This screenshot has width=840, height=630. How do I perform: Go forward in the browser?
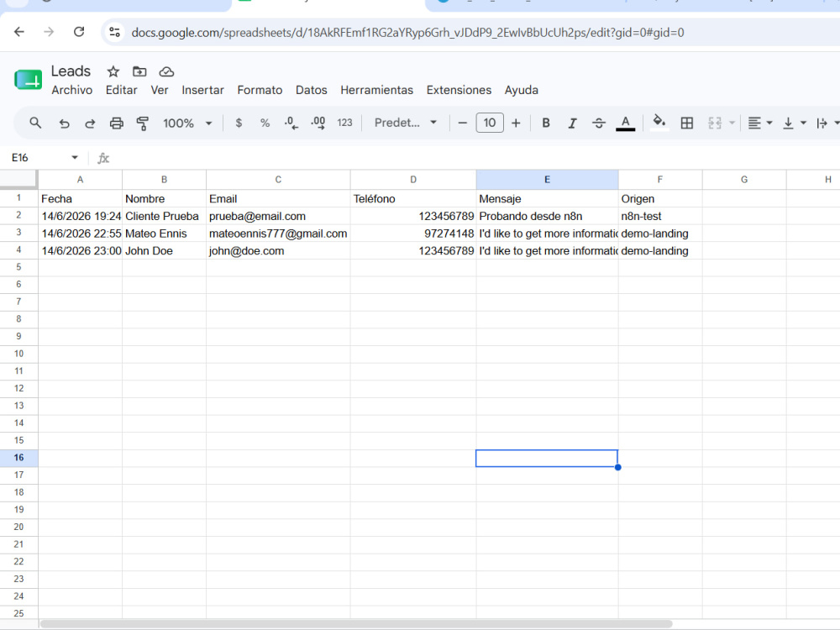49,32
